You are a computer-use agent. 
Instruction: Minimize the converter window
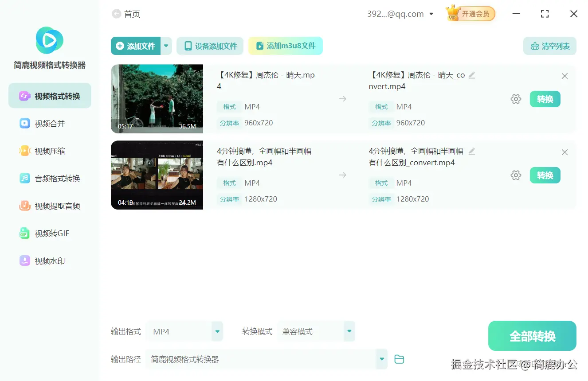(x=516, y=14)
